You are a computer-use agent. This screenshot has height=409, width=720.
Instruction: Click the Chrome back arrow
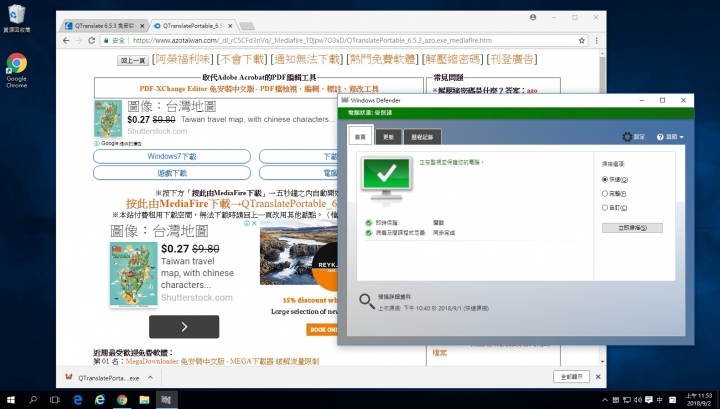click(66, 40)
